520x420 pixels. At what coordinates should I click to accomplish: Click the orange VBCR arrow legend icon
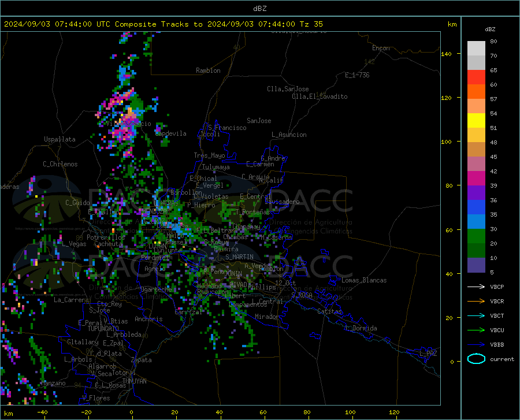(x=476, y=302)
